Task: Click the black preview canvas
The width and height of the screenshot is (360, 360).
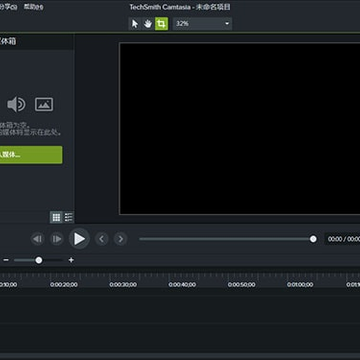Action: point(240,128)
